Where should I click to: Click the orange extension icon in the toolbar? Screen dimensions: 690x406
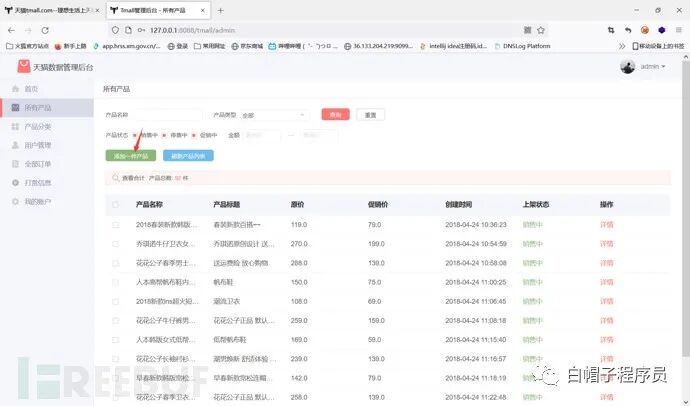(x=645, y=30)
